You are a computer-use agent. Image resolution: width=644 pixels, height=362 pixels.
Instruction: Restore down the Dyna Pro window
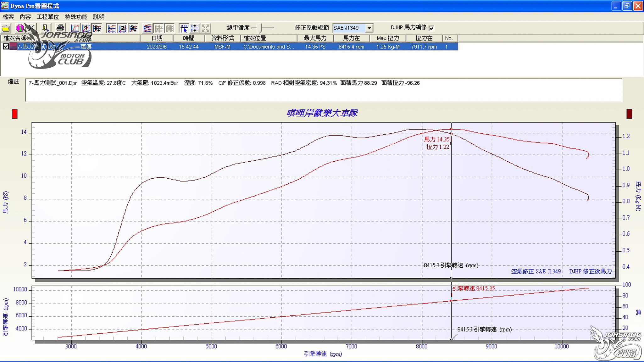point(627,6)
